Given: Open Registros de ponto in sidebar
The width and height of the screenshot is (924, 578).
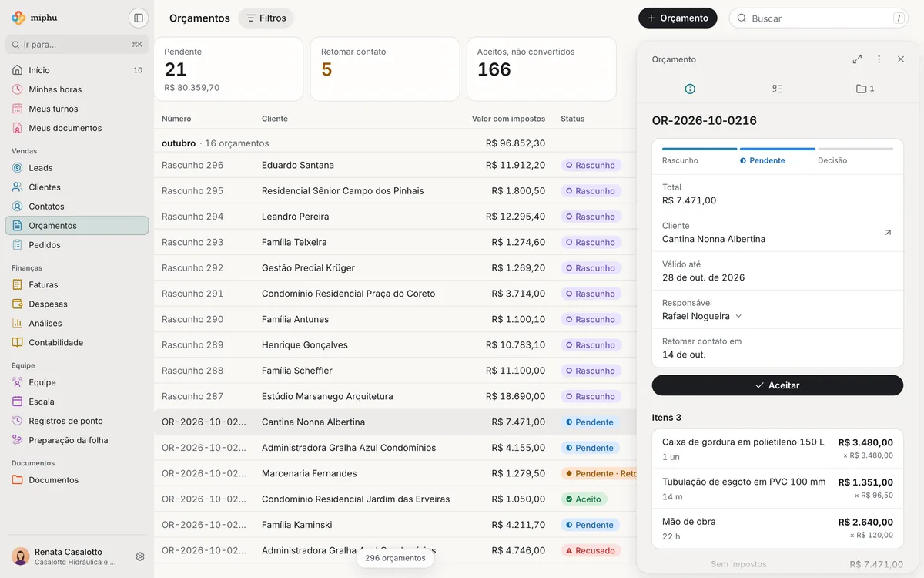Looking at the screenshot, I should pyautogui.click(x=77, y=421).
